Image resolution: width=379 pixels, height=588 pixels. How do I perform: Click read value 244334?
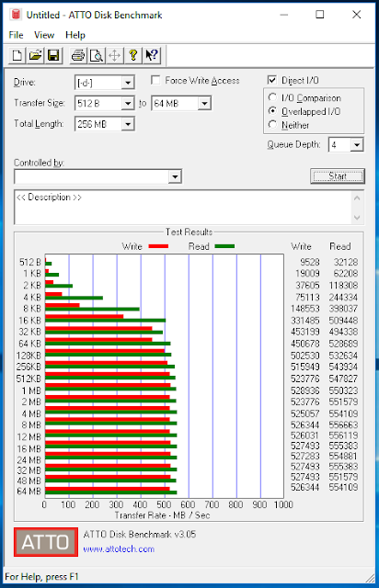[344, 298]
